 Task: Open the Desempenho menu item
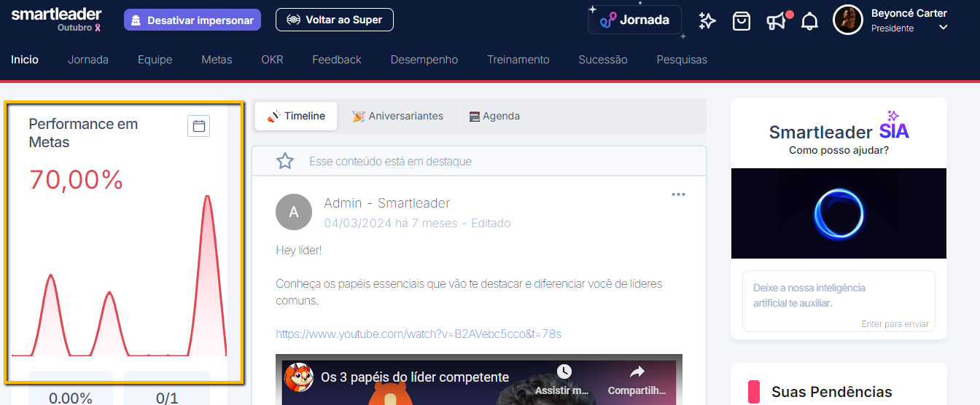pos(424,60)
